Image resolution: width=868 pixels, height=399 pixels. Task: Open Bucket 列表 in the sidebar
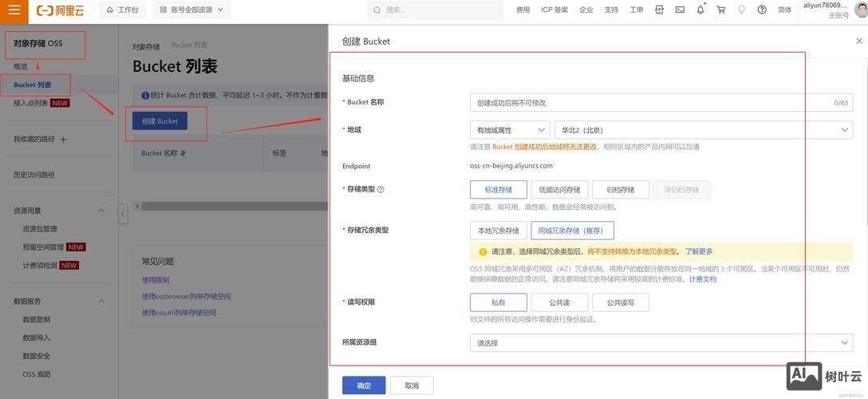pyautogui.click(x=33, y=85)
